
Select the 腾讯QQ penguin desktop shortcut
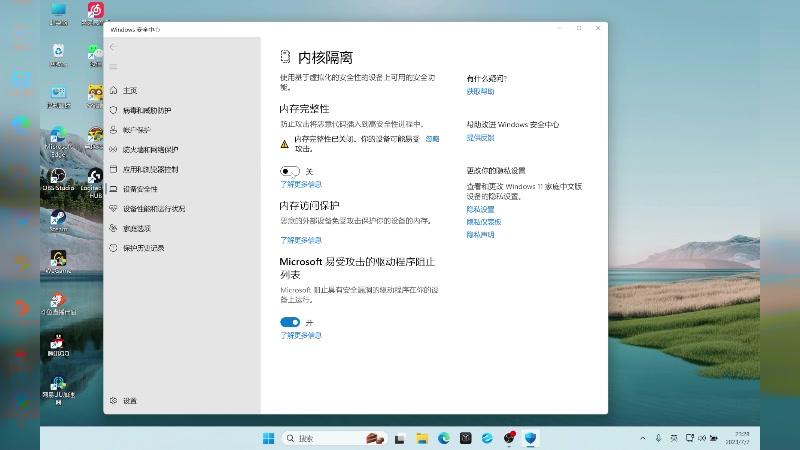(x=58, y=345)
